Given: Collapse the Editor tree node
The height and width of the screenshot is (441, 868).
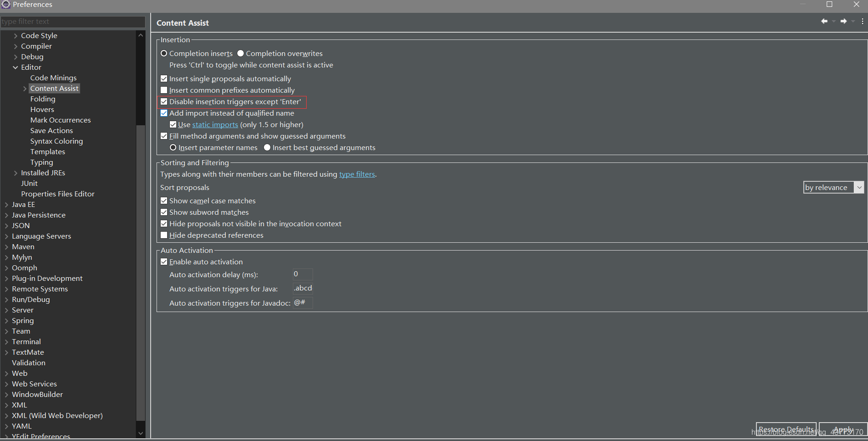Looking at the screenshot, I should click(x=16, y=67).
